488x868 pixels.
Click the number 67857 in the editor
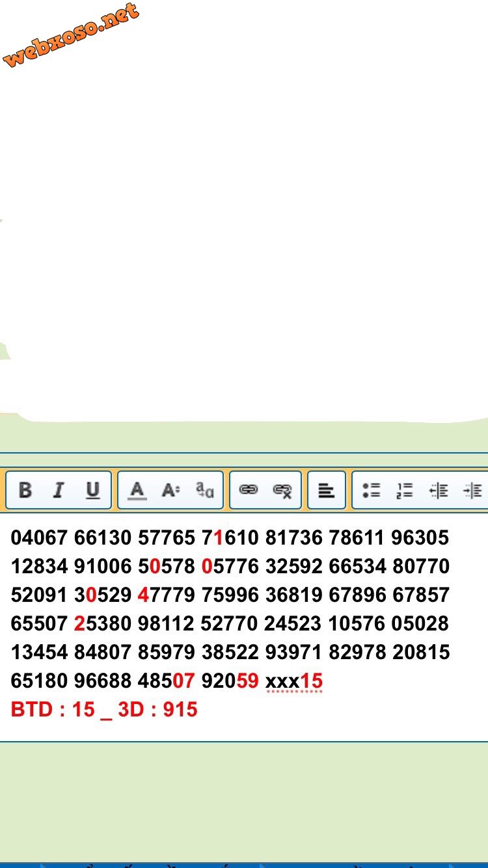click(x=421, y=595)
